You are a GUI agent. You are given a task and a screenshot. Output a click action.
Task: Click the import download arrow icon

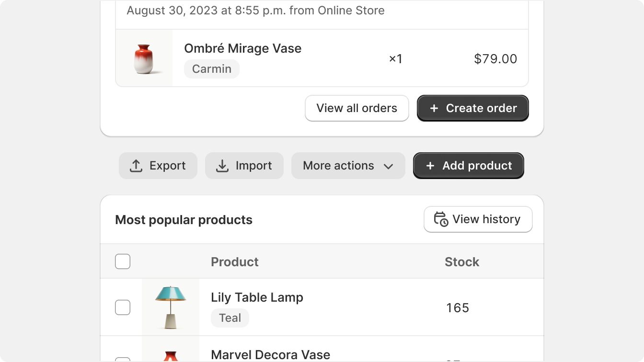(222, 166)
